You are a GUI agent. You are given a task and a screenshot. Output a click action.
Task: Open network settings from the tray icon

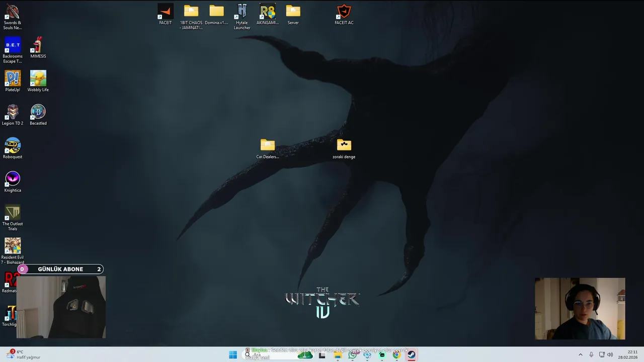coord(602,355)
